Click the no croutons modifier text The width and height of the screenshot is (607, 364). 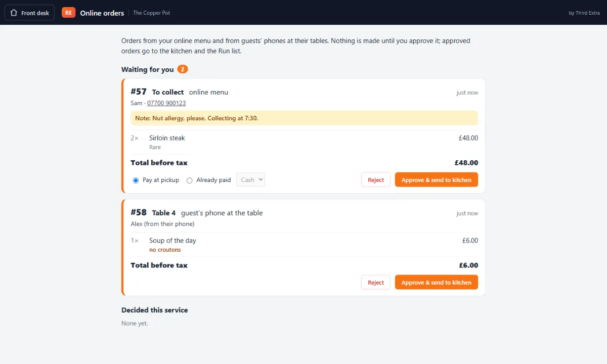[x=165, y=250]
